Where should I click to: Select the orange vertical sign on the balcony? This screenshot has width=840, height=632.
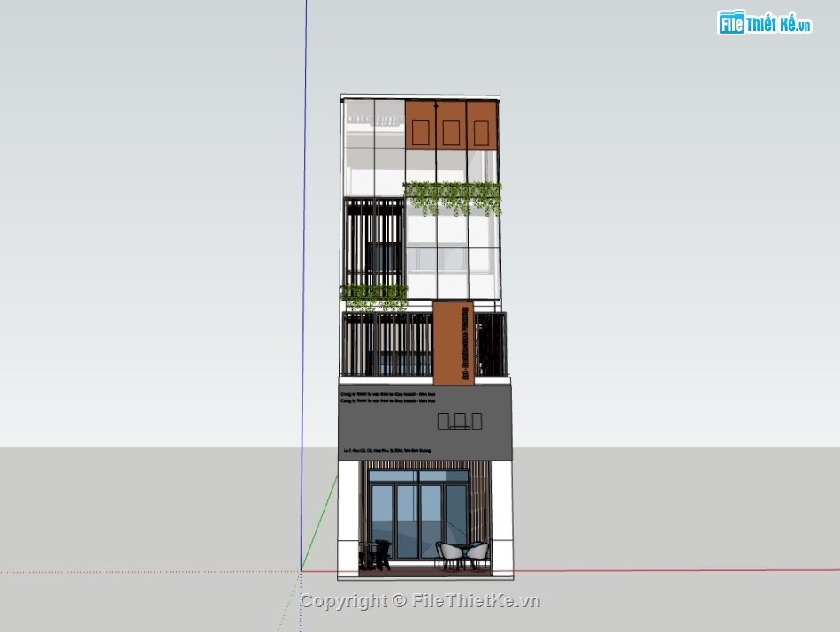pos(454,343)
